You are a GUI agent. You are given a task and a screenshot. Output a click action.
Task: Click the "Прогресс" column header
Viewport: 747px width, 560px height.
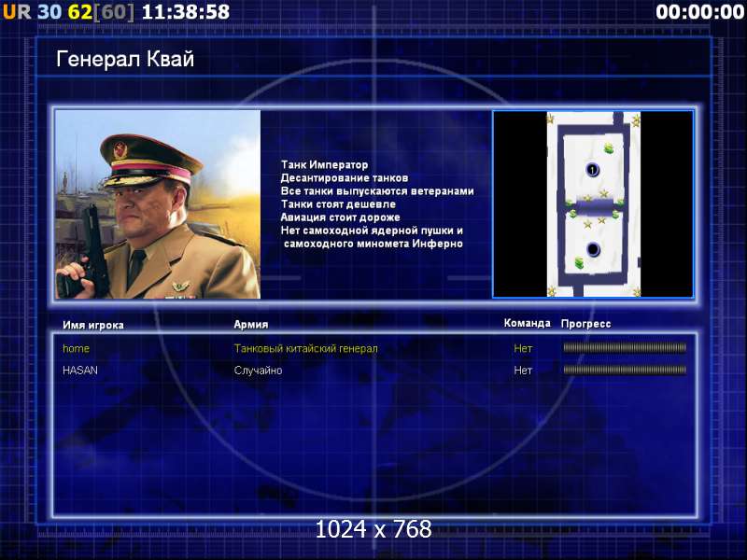coord(586,324)
